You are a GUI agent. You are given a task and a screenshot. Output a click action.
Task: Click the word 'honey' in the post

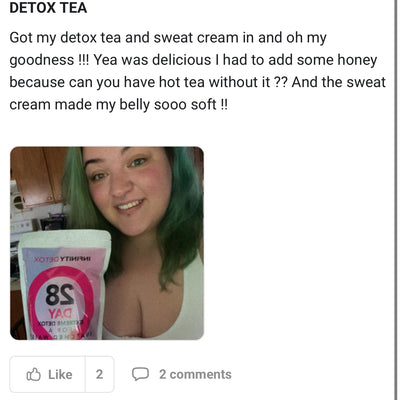(x=357, y=60)
